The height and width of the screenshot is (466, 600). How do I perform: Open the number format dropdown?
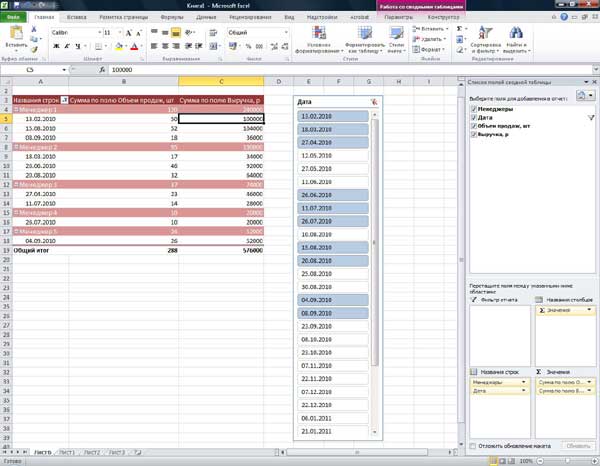[286, 33]
